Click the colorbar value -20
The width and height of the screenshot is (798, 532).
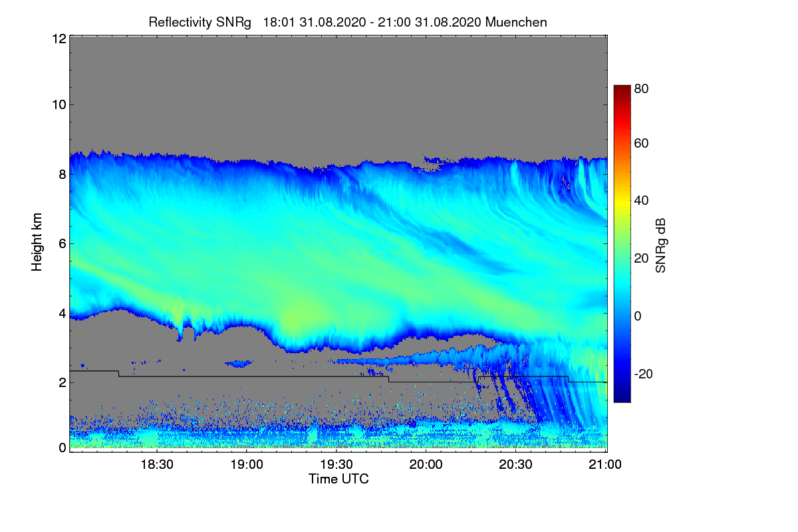[x=644, y=374]
